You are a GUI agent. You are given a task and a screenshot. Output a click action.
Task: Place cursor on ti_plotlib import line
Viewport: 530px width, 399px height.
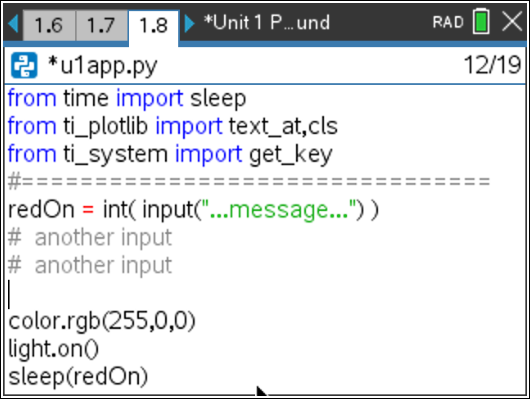[172, 127]
